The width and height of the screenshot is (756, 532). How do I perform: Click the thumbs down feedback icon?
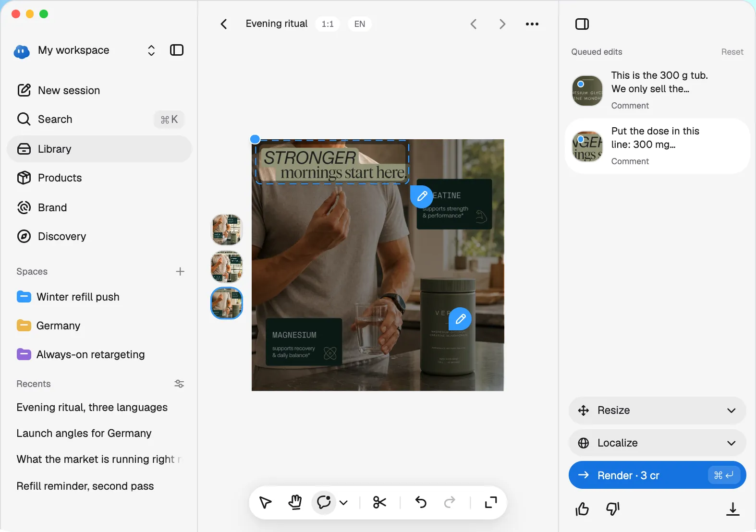click(613, 508)
